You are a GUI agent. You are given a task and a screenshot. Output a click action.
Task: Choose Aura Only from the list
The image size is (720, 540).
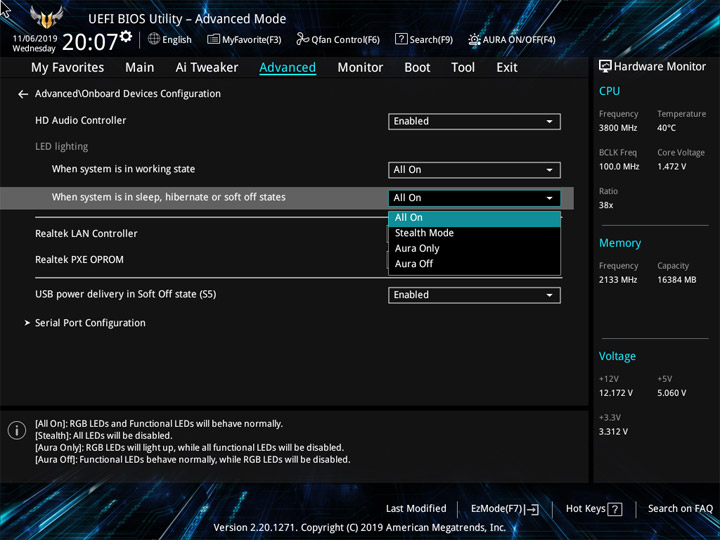point(474,248)
